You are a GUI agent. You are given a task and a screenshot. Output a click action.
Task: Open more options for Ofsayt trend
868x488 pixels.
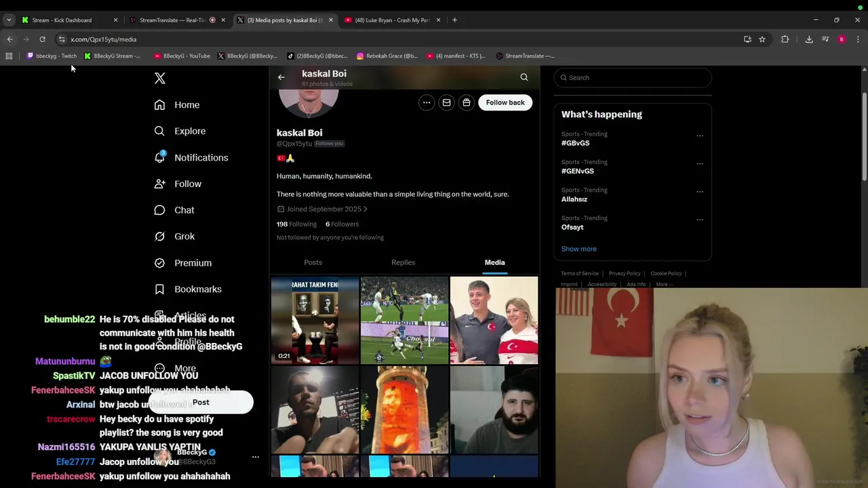[x=700, y=220]
